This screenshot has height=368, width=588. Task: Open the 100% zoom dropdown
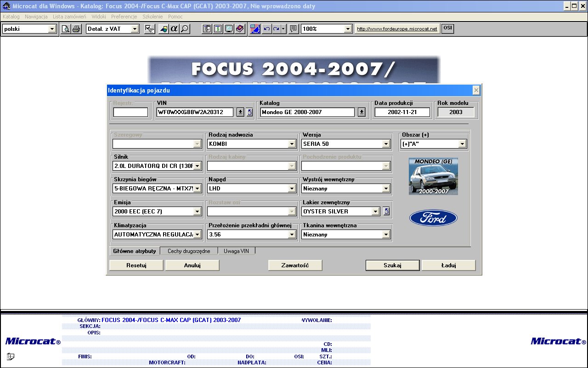pyautogui.click(x=348, y=29)
